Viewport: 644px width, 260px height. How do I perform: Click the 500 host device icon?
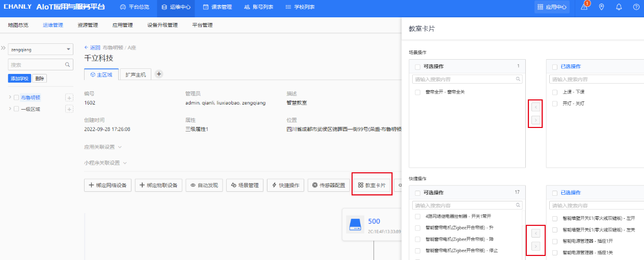(355, 225)
